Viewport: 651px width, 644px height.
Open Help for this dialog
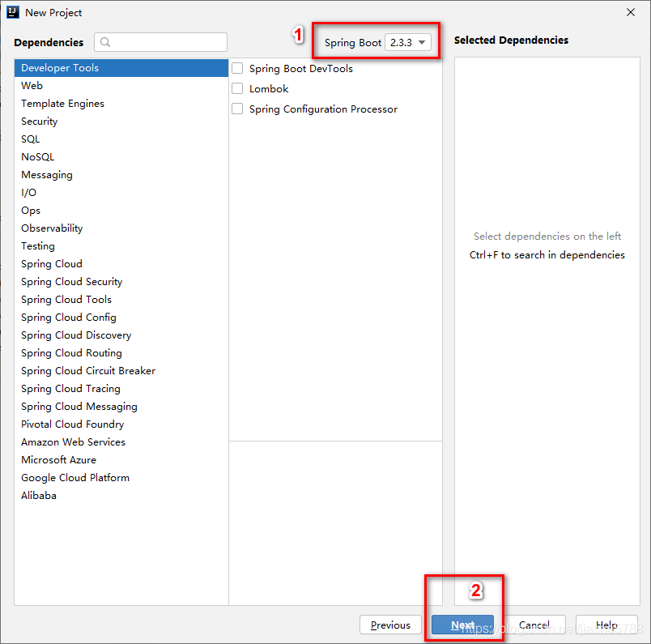(606, 625)
